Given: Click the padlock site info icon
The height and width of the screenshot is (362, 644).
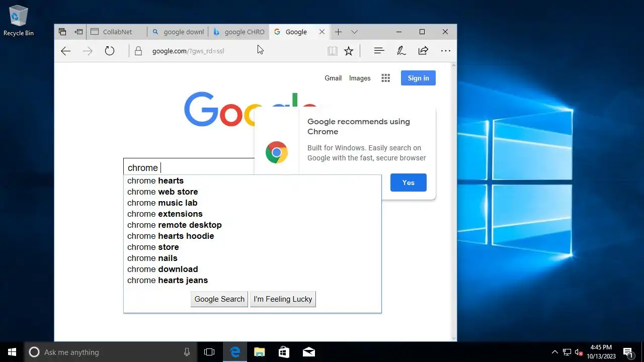Looking at the screenshot, I should point(138,51).
